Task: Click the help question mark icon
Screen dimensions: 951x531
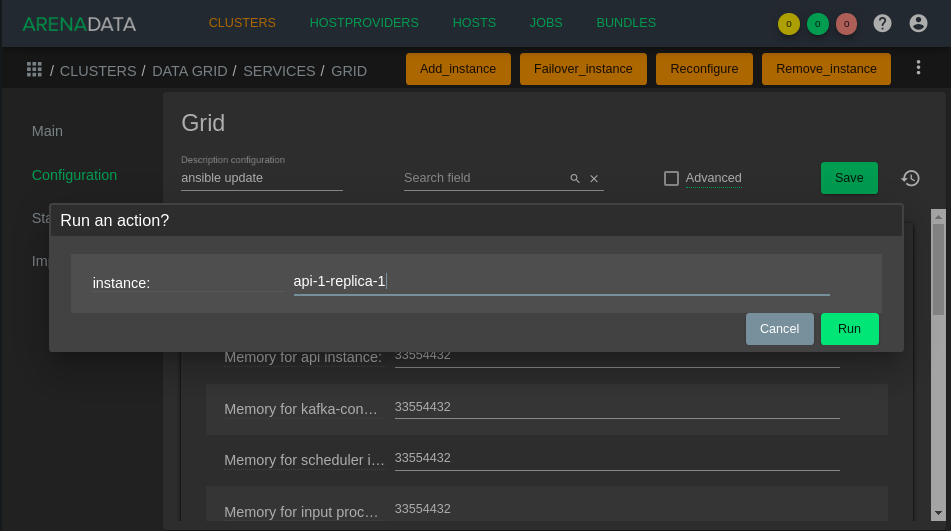Action: pos(882,23)
